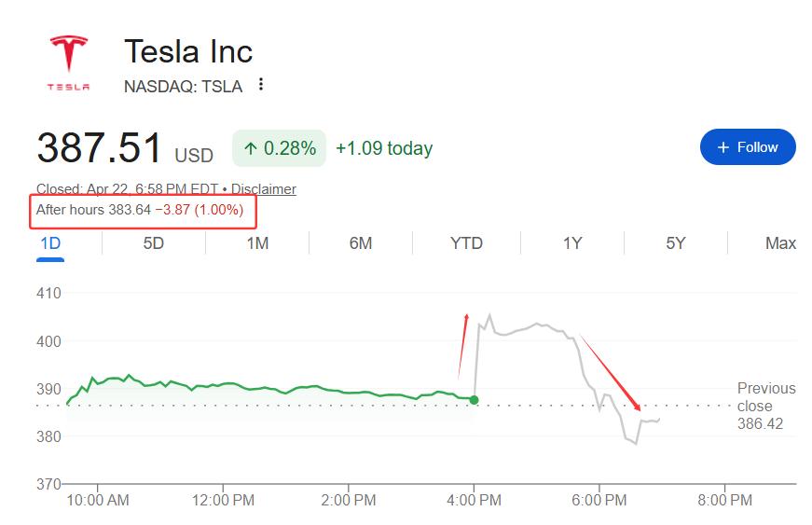Switch to the 5D chart tab
812x525 pixels.
[x=153, y=243]
